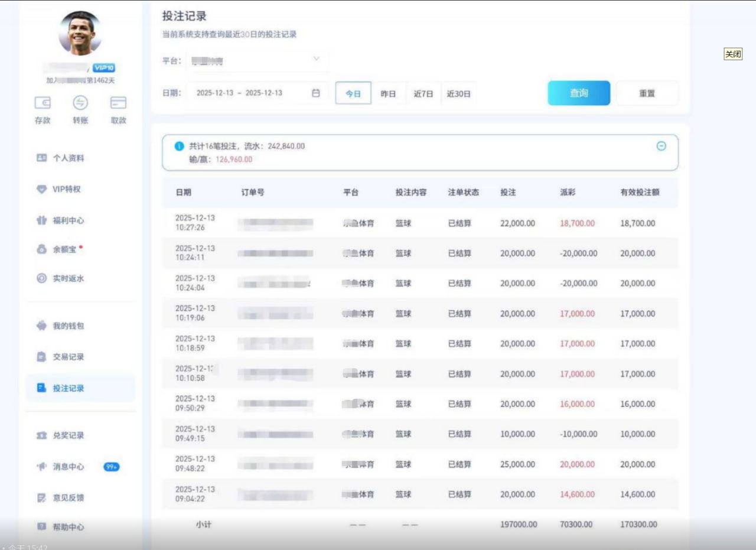
Task: Select the 近30日 date filter
Action: (x=458, y=93)
